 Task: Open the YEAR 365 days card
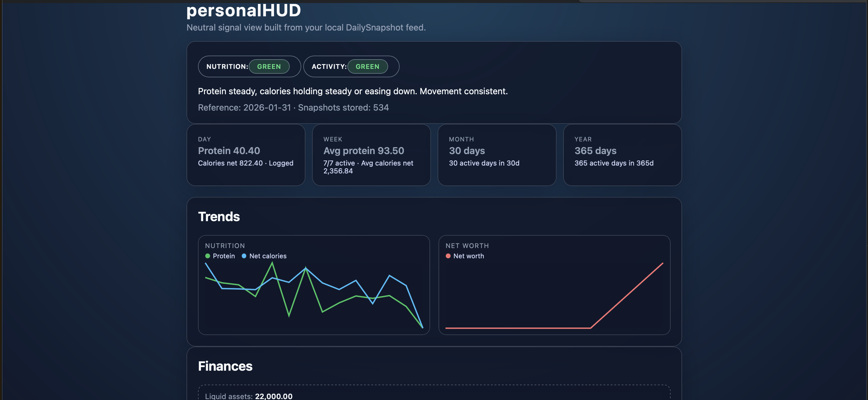pyautogui.click(x=622, y=155)
